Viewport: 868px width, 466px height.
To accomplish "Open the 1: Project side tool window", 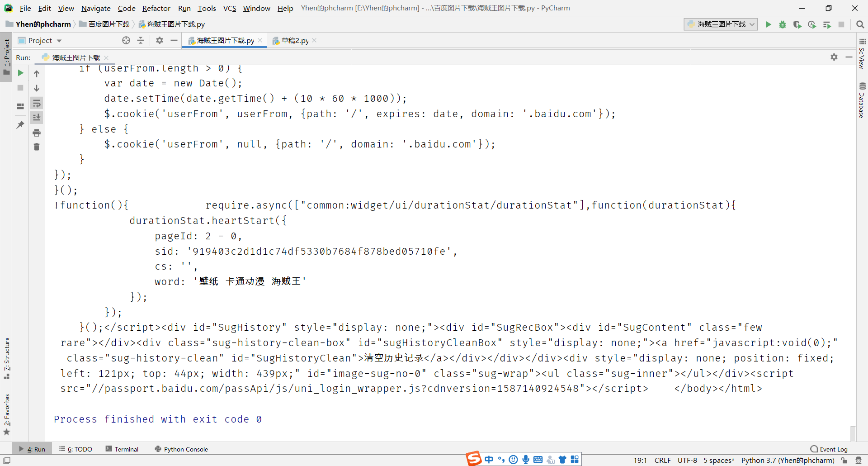I will pos(6,57).
